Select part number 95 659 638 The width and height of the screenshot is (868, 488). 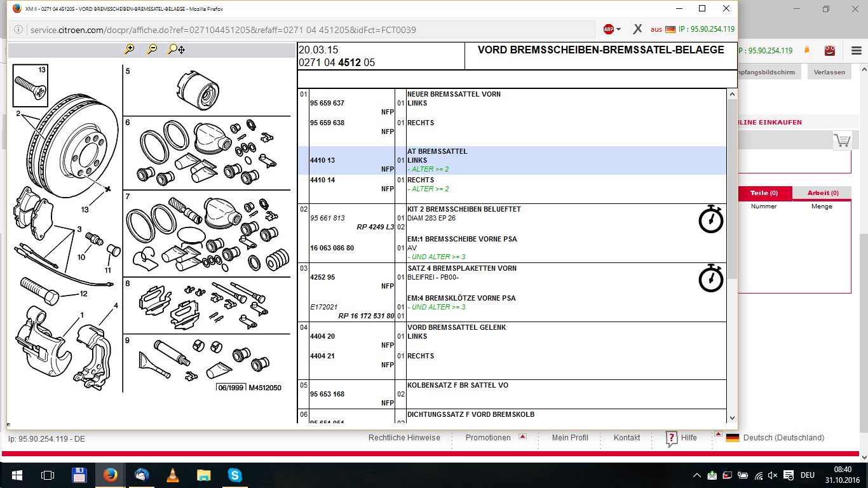tap(327, 123)
